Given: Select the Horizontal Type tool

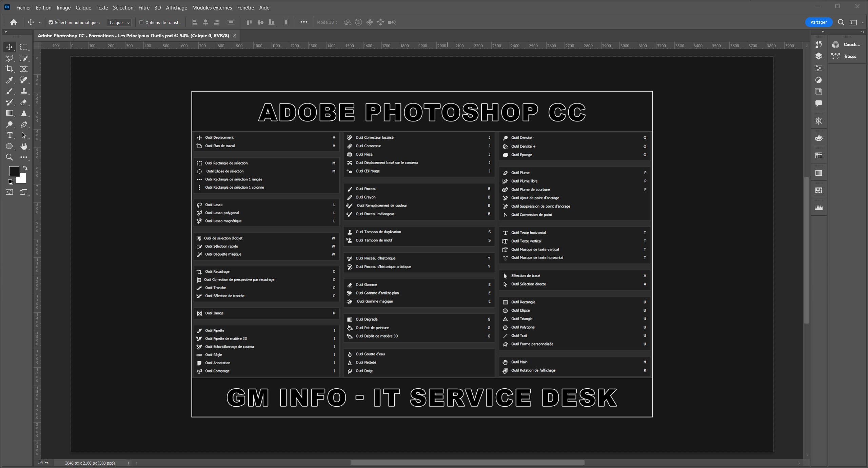Looking at the screenshot, I should coord(9,135).
